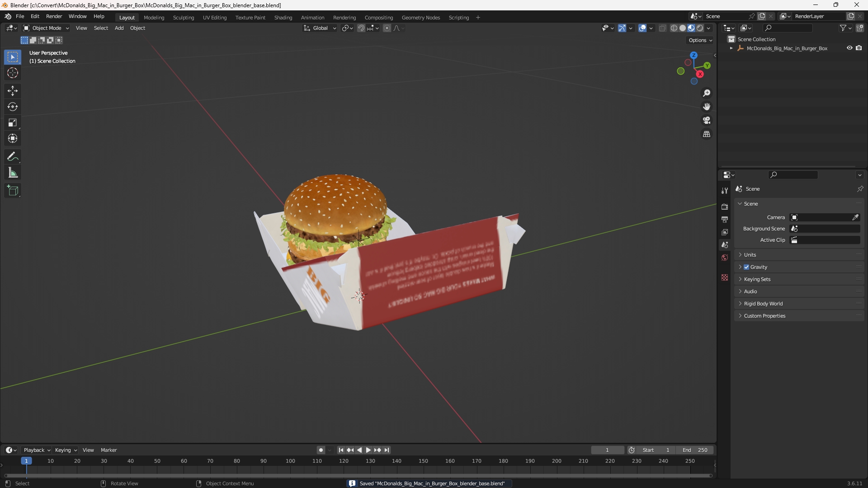Open the Tool properties tab
Screen dimensions: 868x488
(x=725, y=191)
